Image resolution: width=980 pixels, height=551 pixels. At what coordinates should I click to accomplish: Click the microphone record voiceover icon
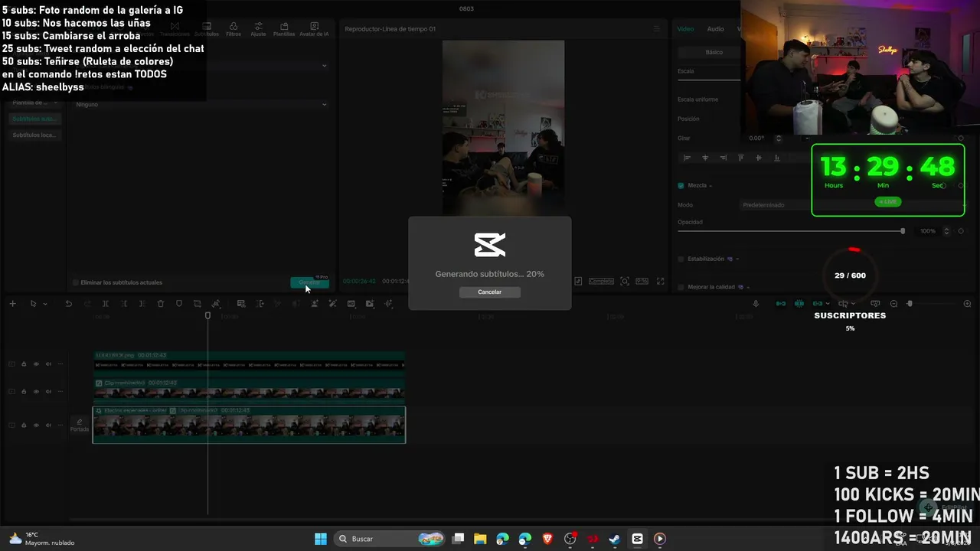(756, 304)
